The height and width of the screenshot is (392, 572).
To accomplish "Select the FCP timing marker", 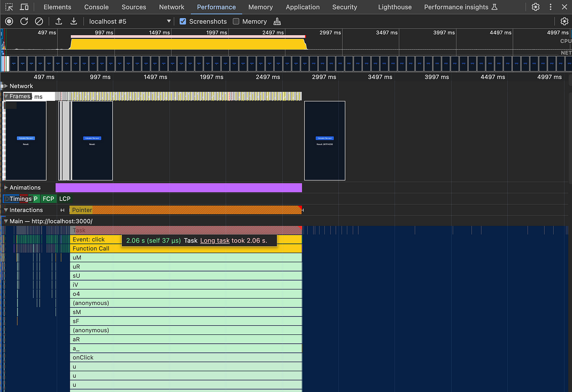I will [48, 199].
